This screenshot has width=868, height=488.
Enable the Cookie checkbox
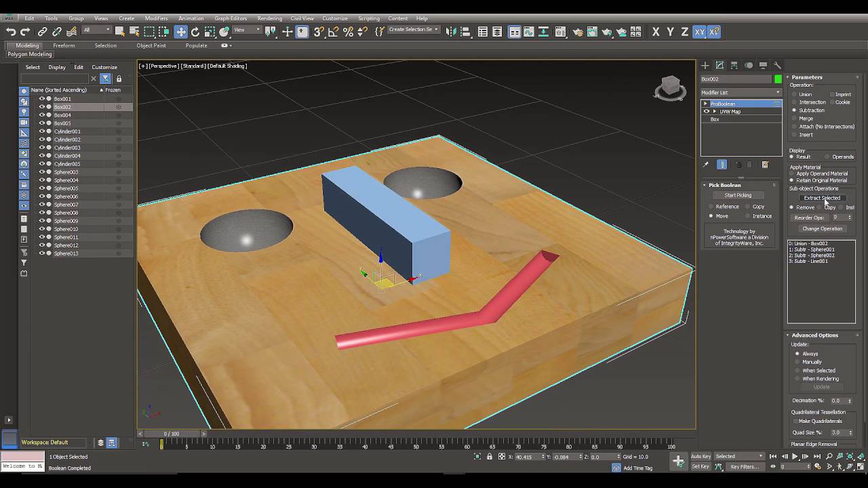tap(831, 102)
